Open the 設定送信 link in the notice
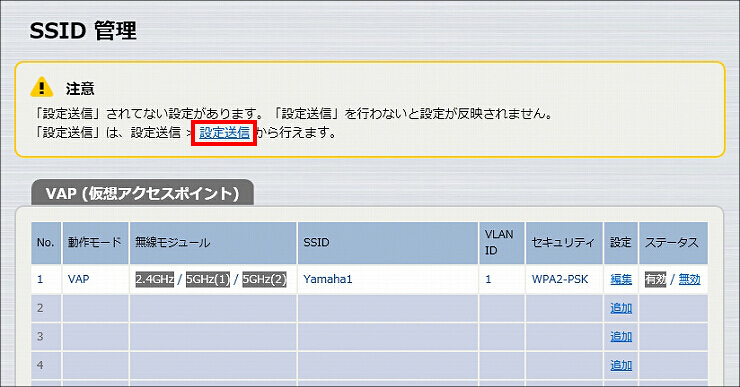 224,133
